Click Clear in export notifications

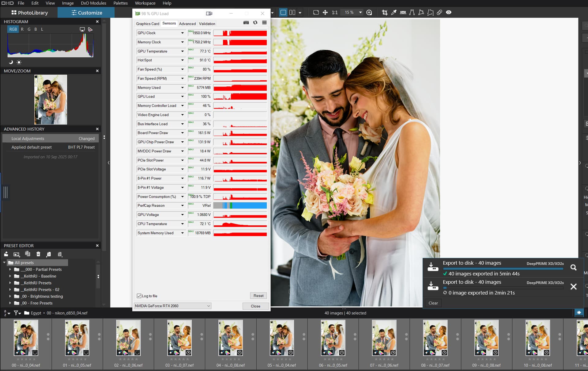tap(433, 303)
